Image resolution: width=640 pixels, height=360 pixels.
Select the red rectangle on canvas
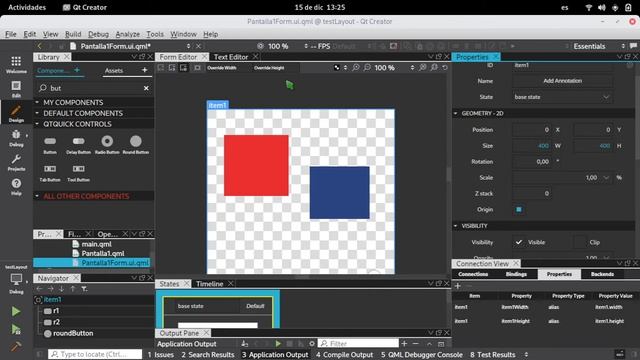tap(256, 165)
